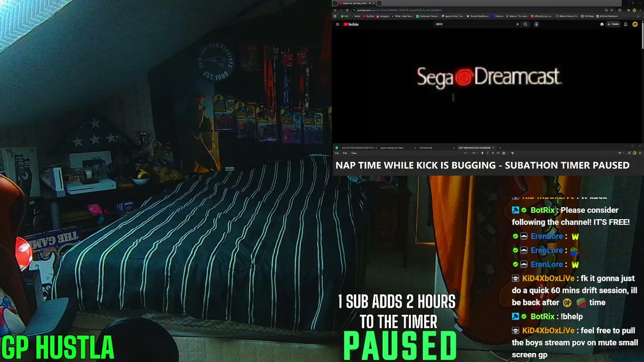Add a new tab in the notes app

(x=500, y=148)
